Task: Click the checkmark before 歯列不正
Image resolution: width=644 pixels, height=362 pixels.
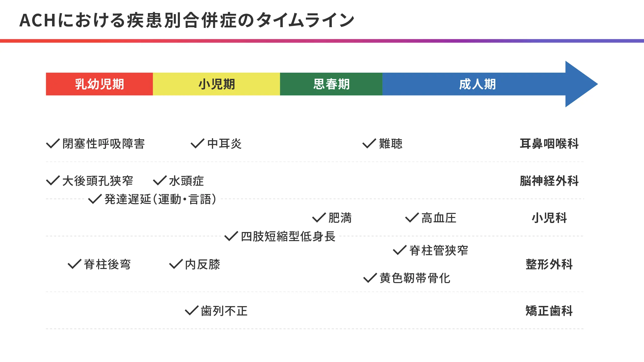Action: 192,311
